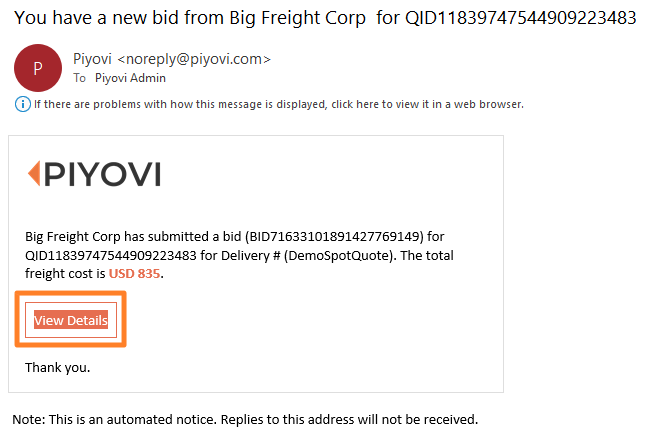Click the automated notice note at the bottom

[x=245, y=419]
